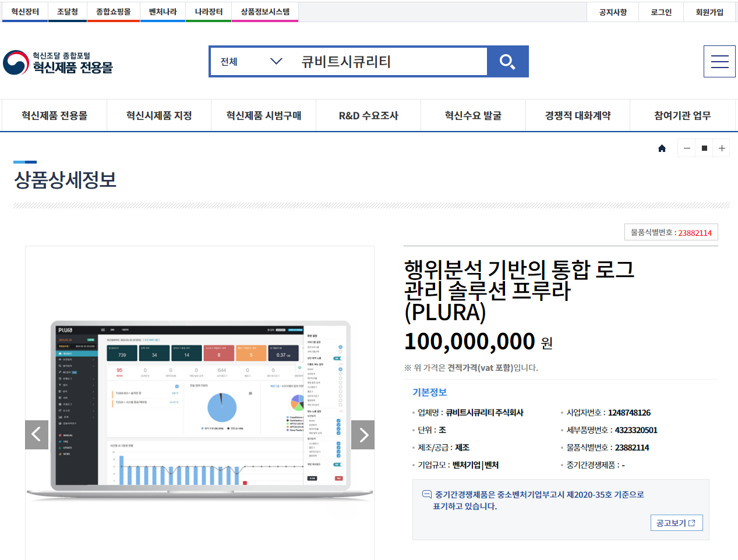Click 물품식별번호 23882114 badge
Viewport: 738px width, 560px height.
tap(671, 232)
